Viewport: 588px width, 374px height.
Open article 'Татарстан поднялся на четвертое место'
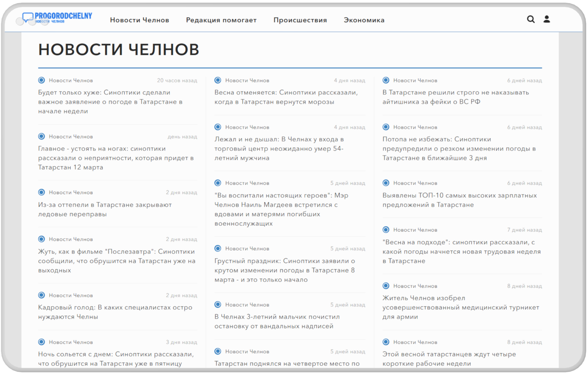(x=287, y=364)
